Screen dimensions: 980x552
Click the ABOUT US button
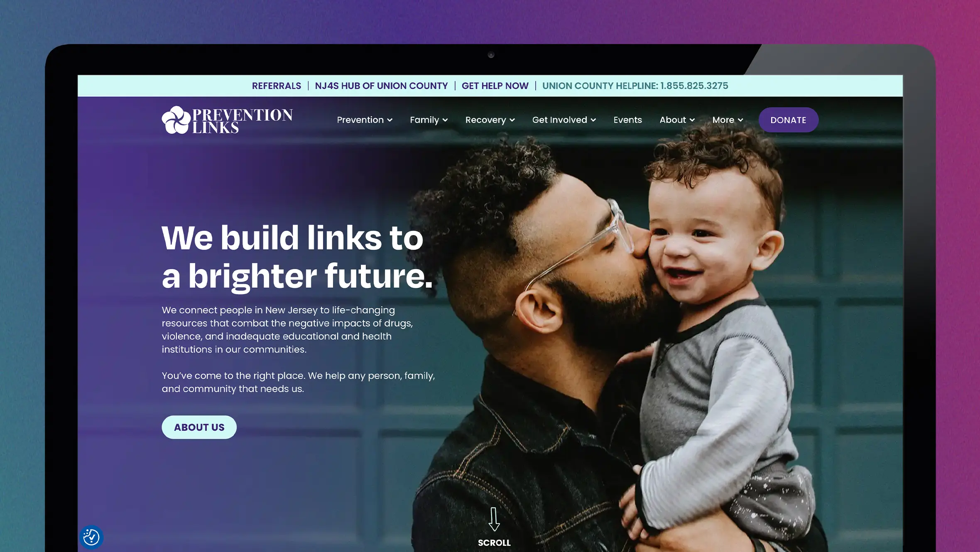(198, 427)
